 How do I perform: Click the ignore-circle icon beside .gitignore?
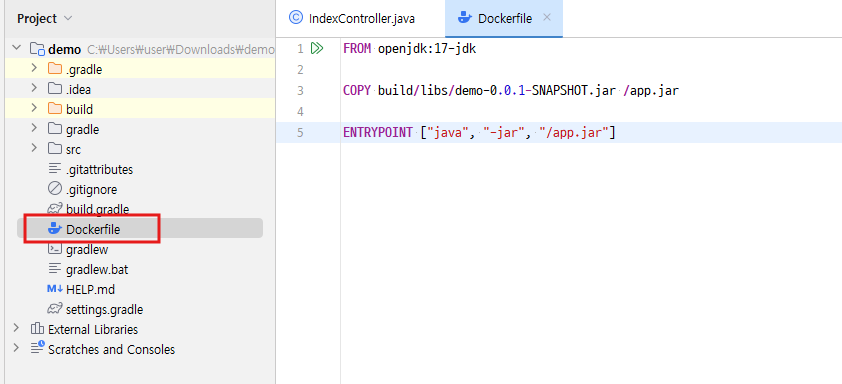[x=55, y=189]
